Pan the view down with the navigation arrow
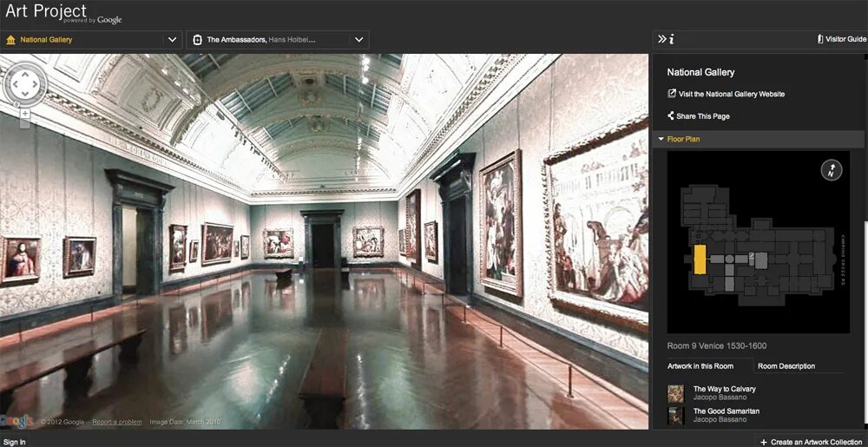Image resolution: width=868 pixels, height=447 pixels. (x=25, y=94)
